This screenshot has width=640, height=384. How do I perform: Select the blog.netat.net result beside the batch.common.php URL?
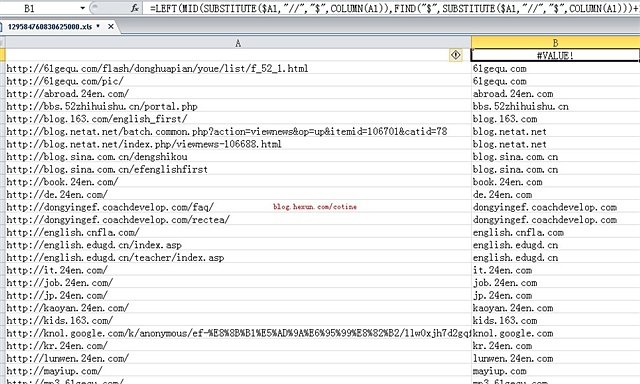pos(556,131)
